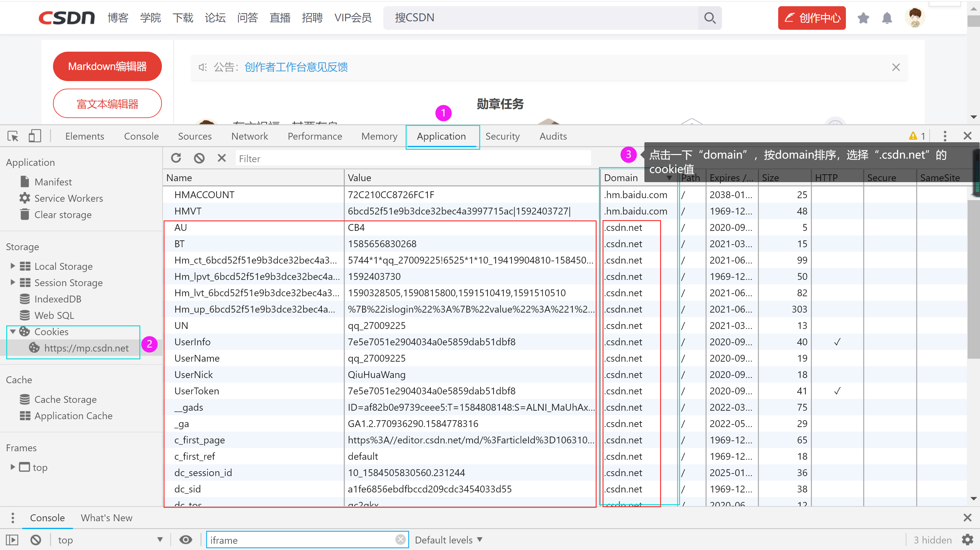This screenshot has width=980, height=550.
Task: Open the 创作者工作台意见反馈 link
Action: [296, 67]
